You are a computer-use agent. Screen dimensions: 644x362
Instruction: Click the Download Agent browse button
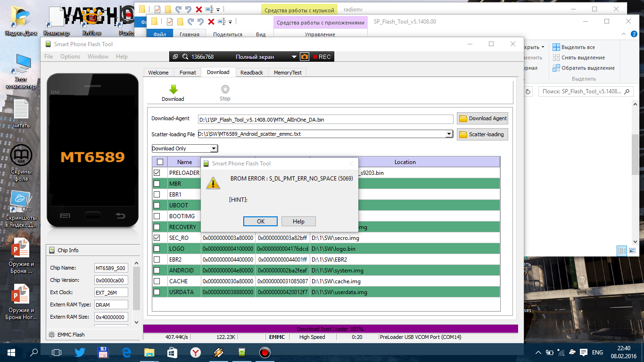point(482,118)
